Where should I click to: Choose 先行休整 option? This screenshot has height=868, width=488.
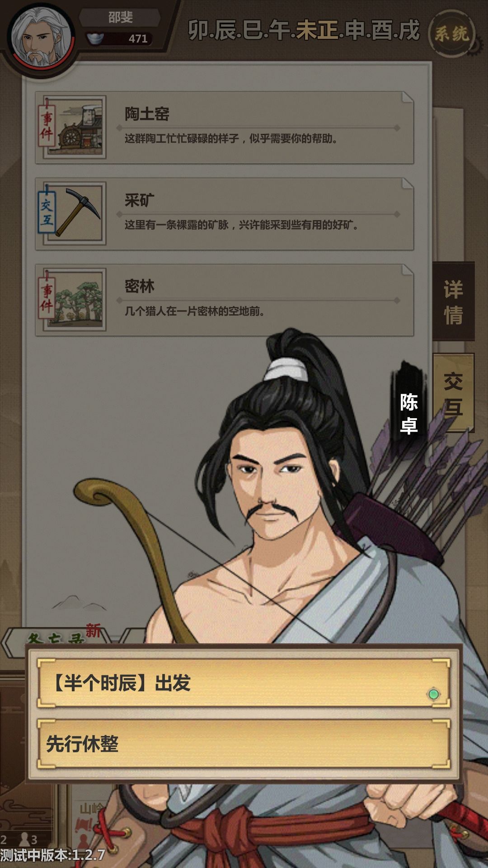(x=244, y=744)
